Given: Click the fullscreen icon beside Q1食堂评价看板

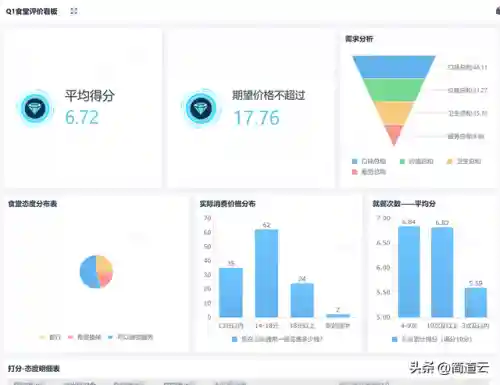Looking at the screenshot, I should coord(74,11).
